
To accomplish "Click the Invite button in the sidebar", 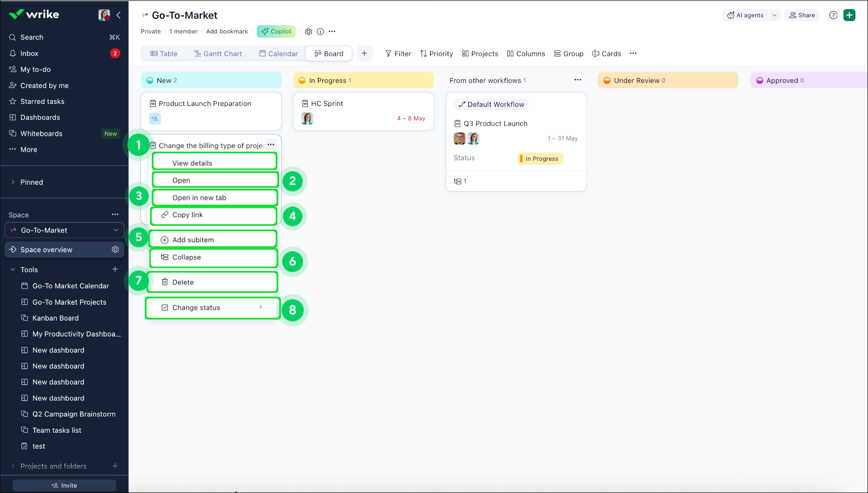I will point(65,485).
